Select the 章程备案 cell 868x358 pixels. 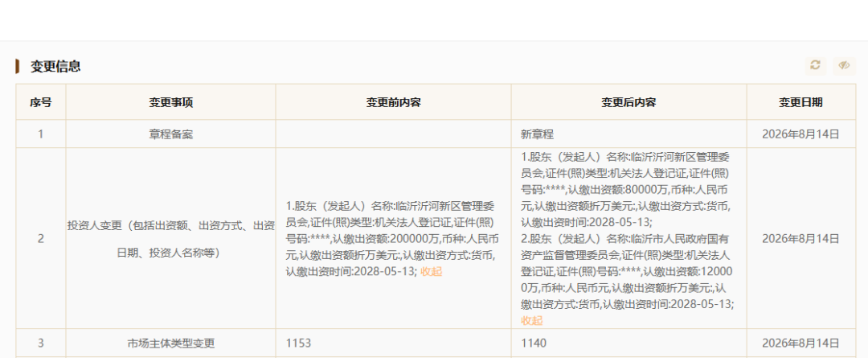(x=171, y=134)
